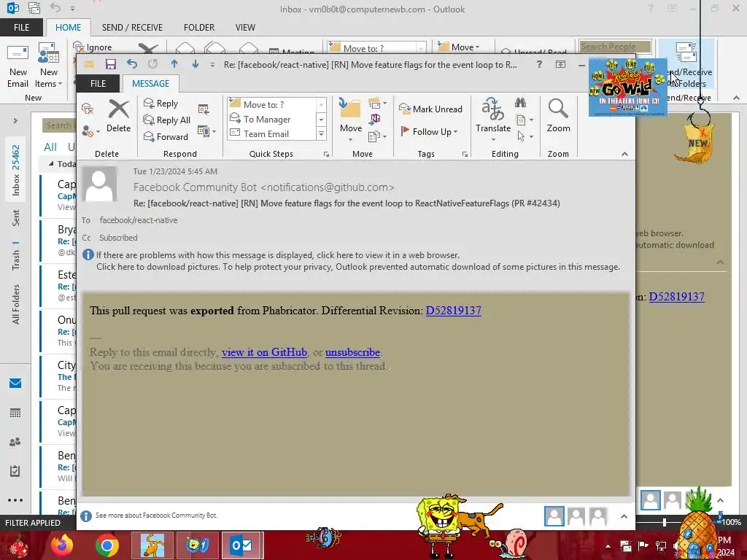Viewport: 747px width, 560px height.
Task: Click Firefox icon in the taskbar
Action: 62,545
